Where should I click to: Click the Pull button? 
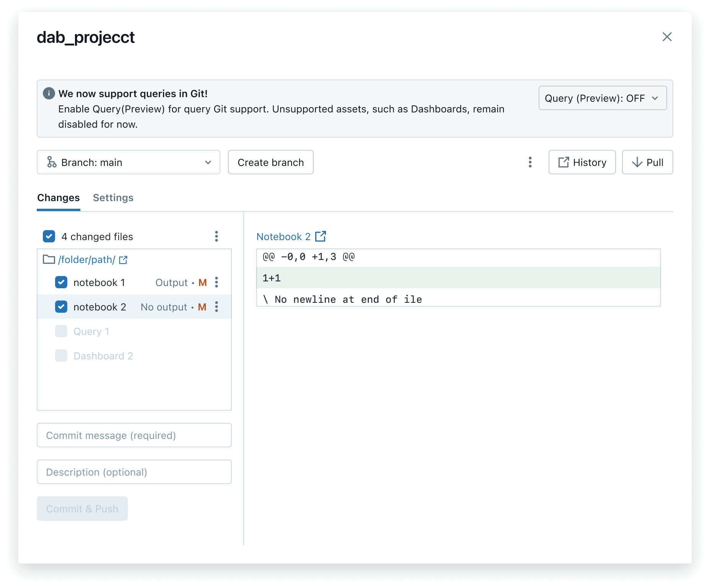point(647,162)
